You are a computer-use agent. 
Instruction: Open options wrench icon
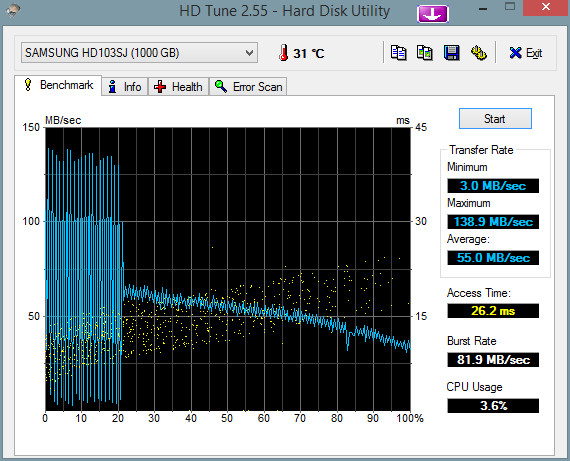pyautogui.click(x=479, y=53)
